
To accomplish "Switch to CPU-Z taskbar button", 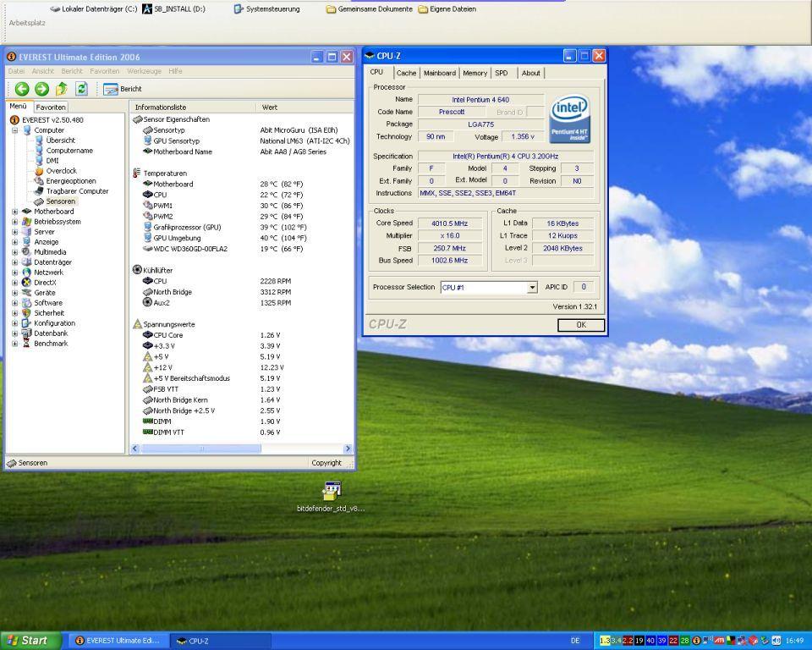I will click(221, 642).
